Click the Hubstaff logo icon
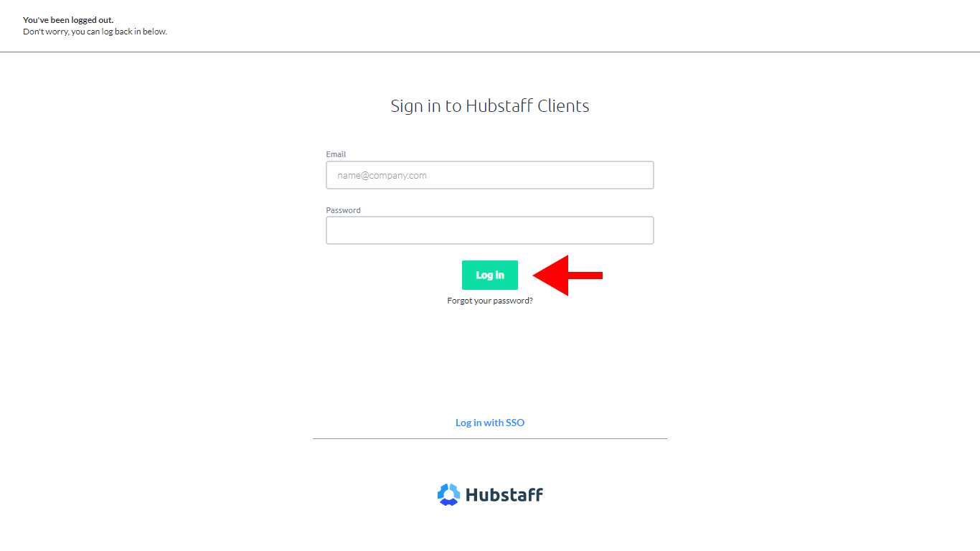Image resolution: width=980 pixels, height=551 pixels. tap(448, 494)
